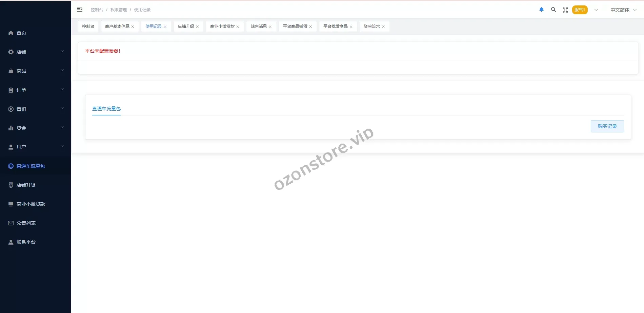Open 商业小微贷款 in the sidebar
The height and width of the screenshot is (313, 644).
31,204
